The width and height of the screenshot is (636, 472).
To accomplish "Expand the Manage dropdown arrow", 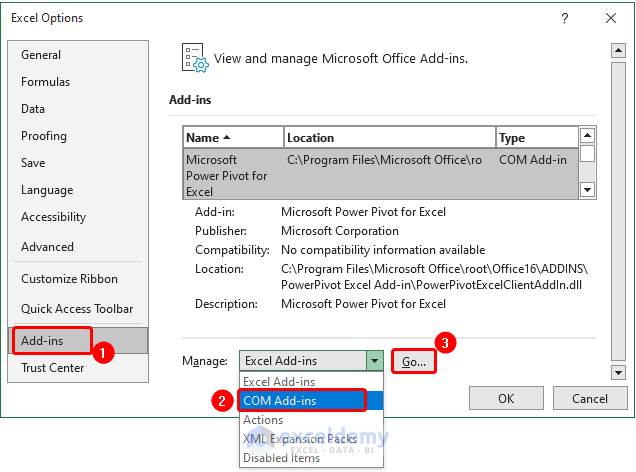I will click(374, 361).
